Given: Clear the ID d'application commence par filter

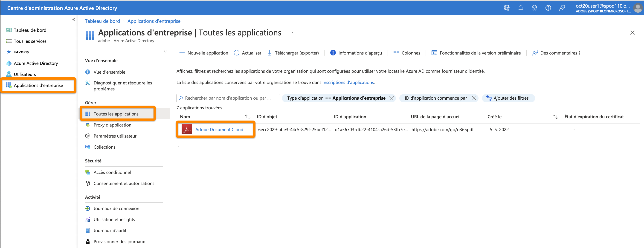Looking at the screenshot, I should click(x=474, y=98).
